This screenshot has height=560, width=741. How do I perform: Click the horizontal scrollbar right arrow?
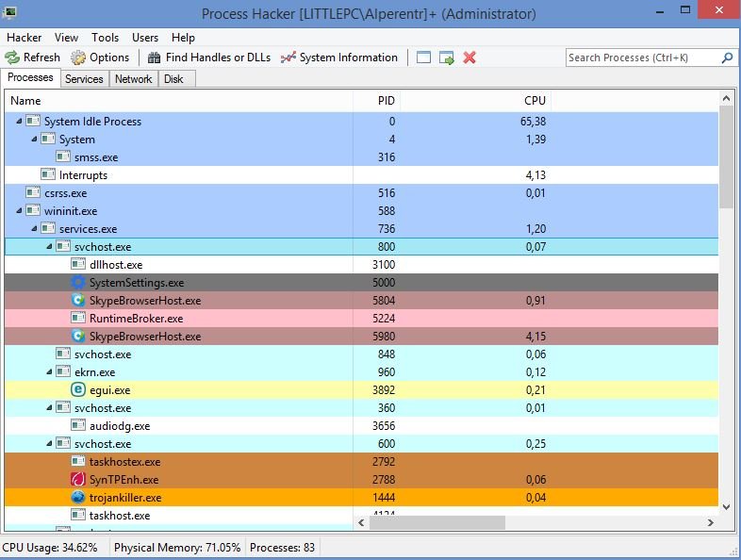(710, 522)
